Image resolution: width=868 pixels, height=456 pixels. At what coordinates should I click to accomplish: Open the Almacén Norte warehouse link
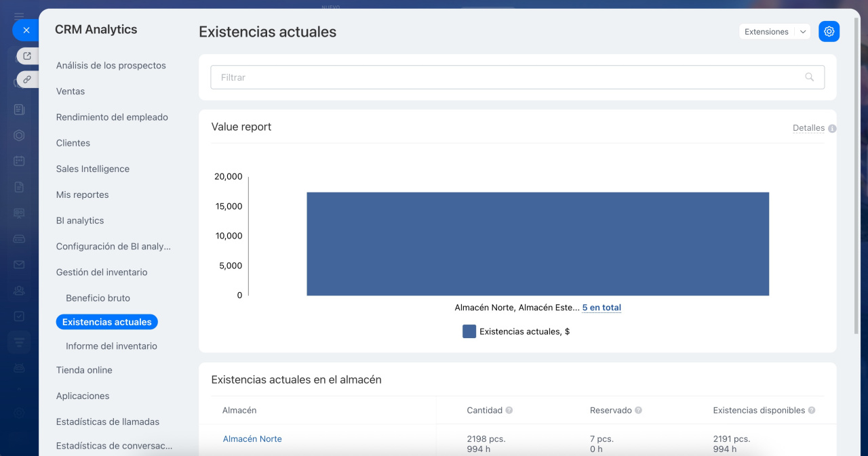tap(252, 439)
